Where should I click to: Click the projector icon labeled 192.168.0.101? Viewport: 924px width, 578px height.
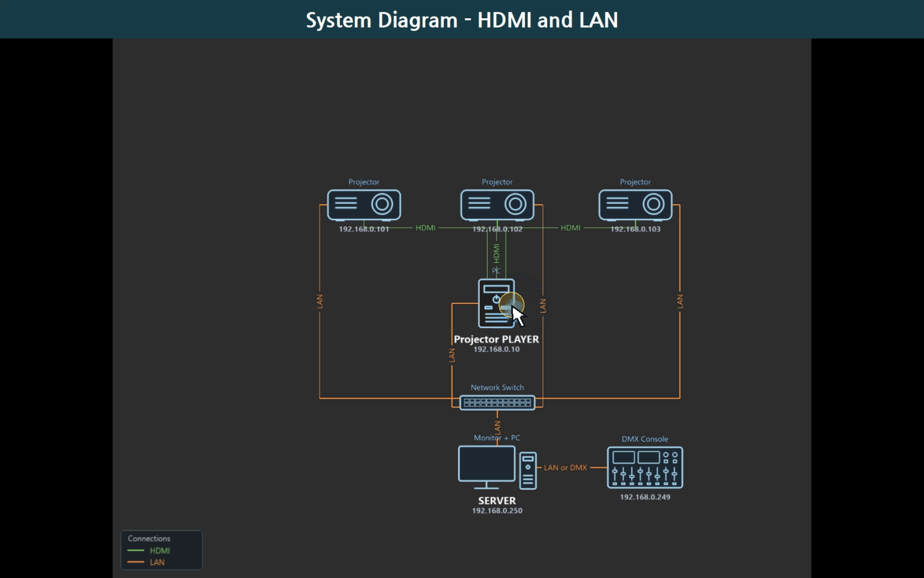click(x=364, y=205)
